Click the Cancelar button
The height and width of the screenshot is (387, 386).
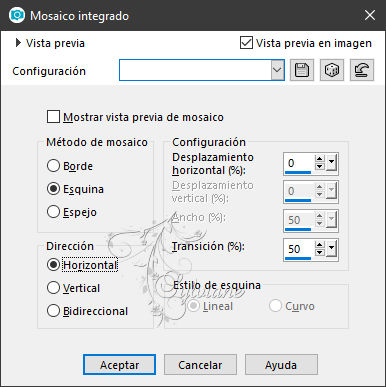tap(200, 365)
